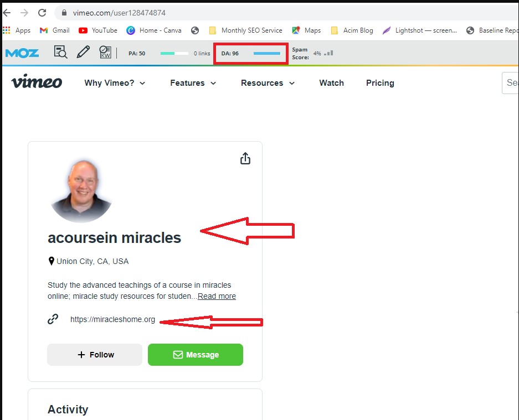Open the Maps bookmark
This screenshot has height=420, width=519.
(x=306, y=30)
